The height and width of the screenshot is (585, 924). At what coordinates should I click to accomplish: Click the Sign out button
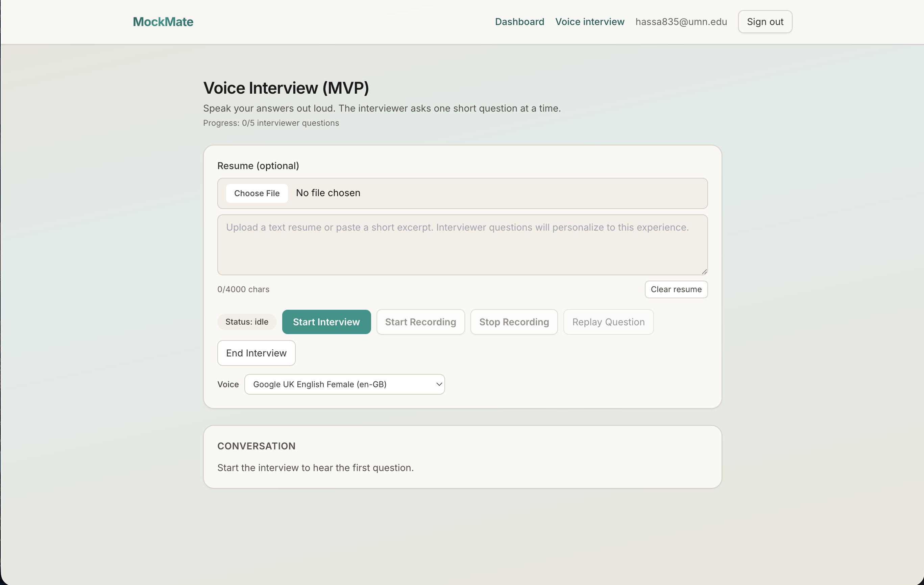coord(765,22)
